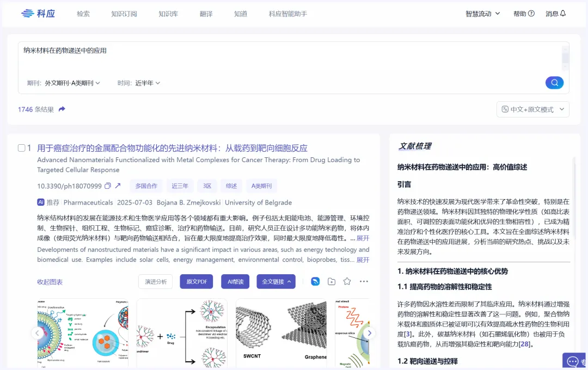The height and width of the screenshot is (370, 588).
Task: Collapse figures with 收起图表
Action: [50, 282]
